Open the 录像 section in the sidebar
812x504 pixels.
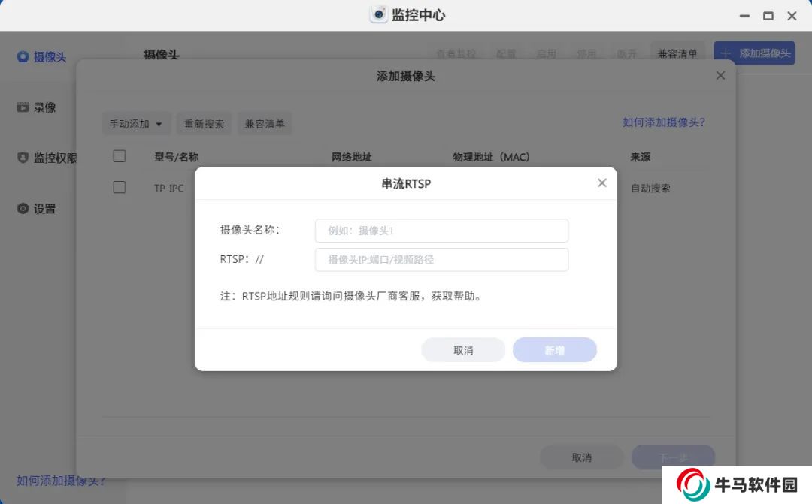(44, 107)
